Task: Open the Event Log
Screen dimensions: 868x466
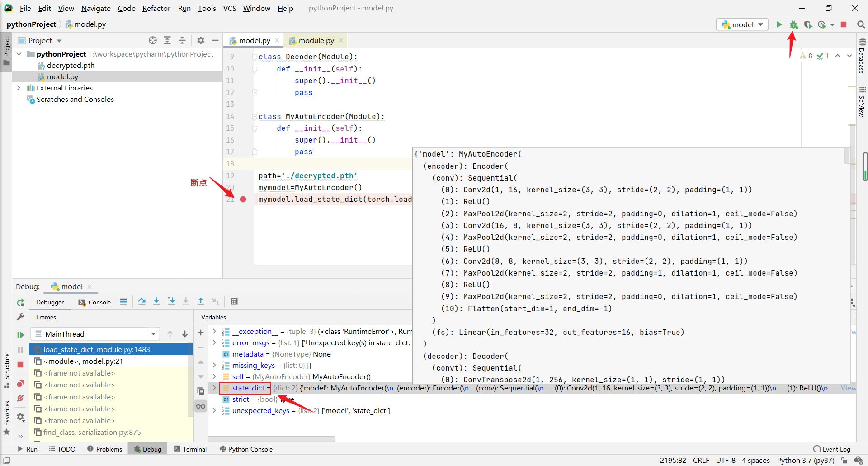Action: pyautogui.click(x=832, y=449)
